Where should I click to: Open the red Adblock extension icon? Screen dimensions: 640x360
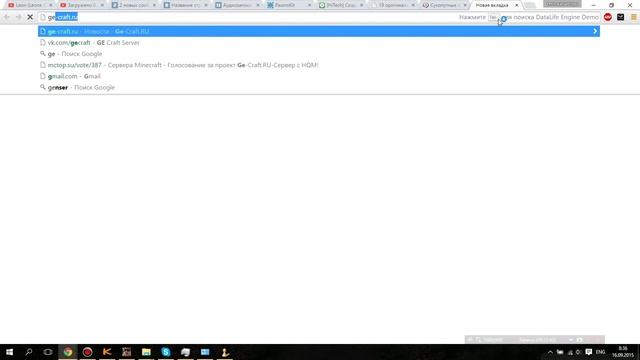tap(608, 17)
